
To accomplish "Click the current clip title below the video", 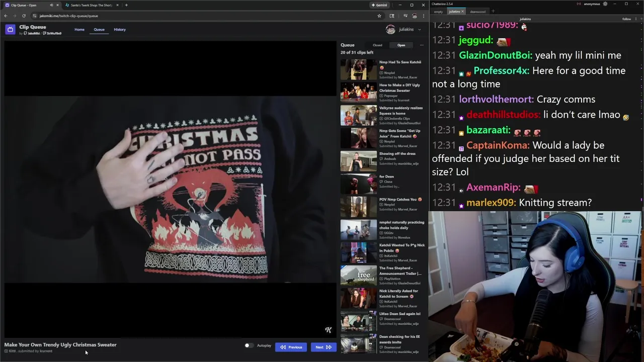I will [x=60, y=345].
